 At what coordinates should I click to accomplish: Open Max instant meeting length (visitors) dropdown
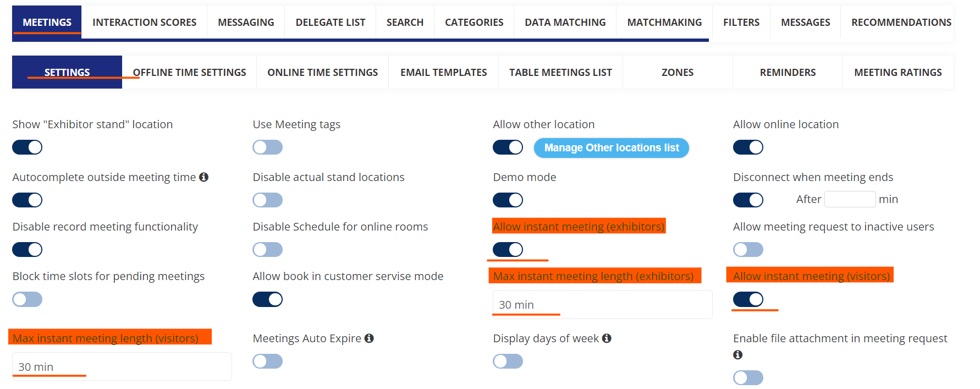(122, 367)
